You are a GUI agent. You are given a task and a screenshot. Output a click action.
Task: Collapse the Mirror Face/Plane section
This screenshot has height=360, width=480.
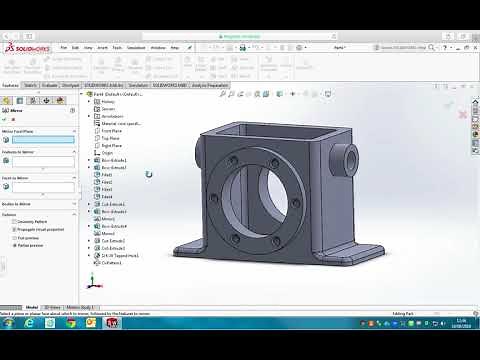coord(74,131)
